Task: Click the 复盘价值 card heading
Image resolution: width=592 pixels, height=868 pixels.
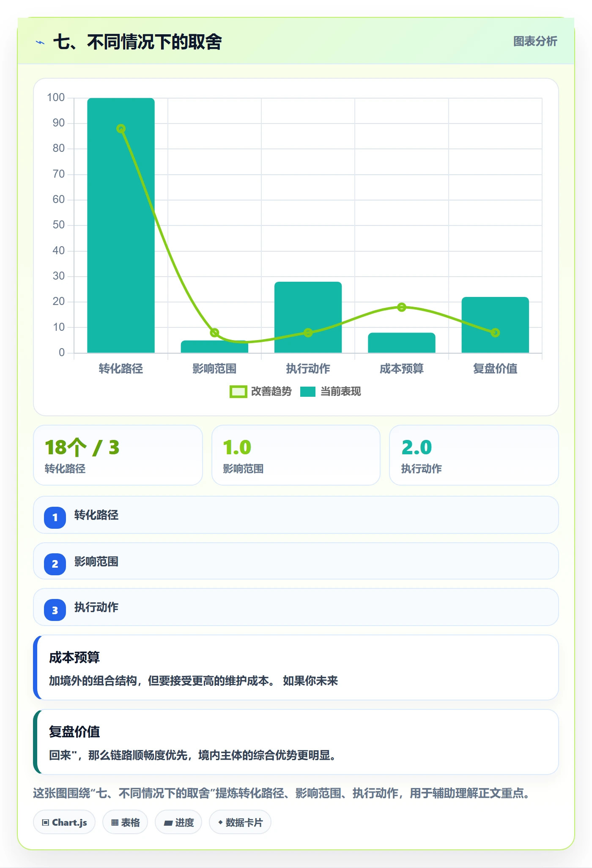Action: click(74, 732)
